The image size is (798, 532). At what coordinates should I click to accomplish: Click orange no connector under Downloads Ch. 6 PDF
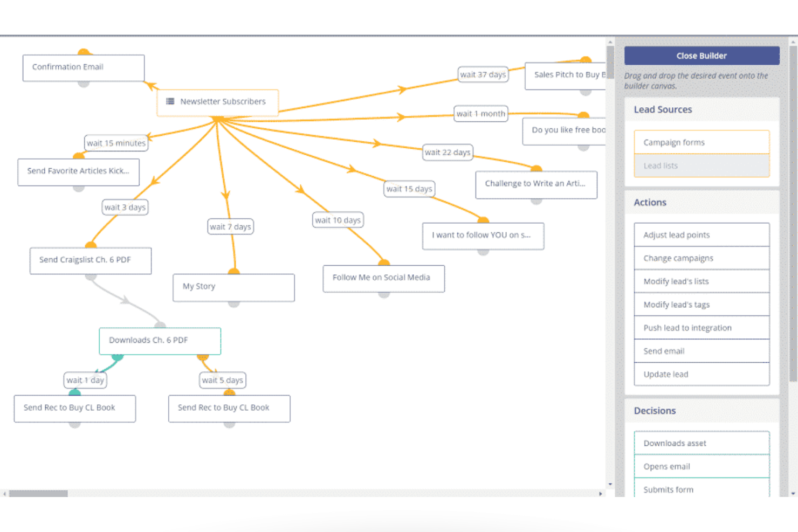point(203,357)
